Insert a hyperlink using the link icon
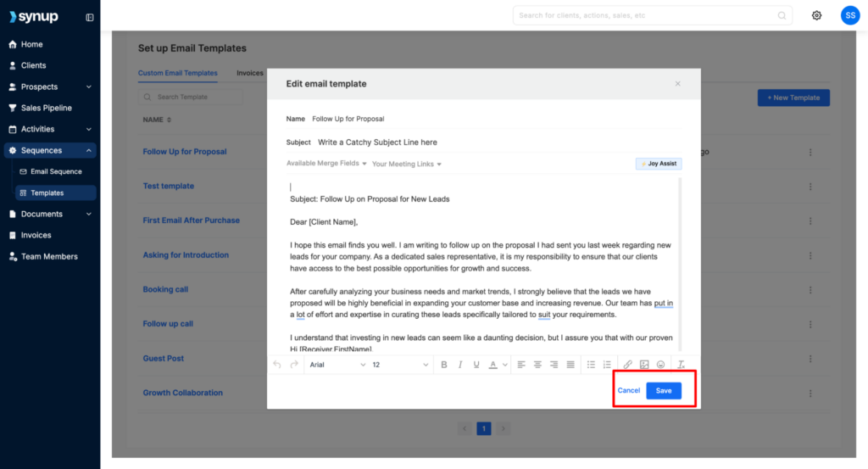Image resolution: width=868 pixels, height=469 pixels. coord(628,365)
